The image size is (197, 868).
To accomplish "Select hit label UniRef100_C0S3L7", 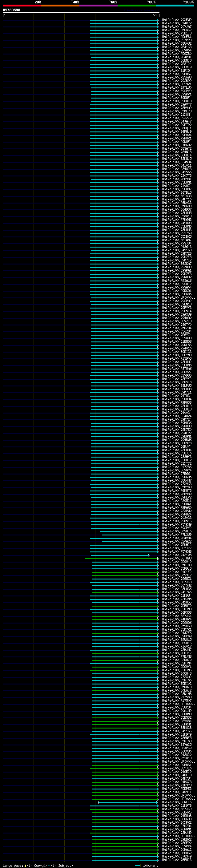I will (177, 575).
